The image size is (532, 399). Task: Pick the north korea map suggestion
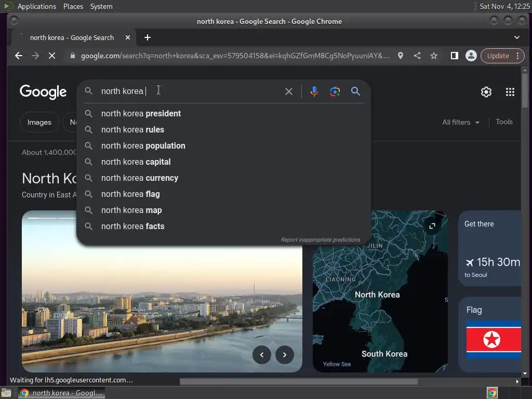223,210
